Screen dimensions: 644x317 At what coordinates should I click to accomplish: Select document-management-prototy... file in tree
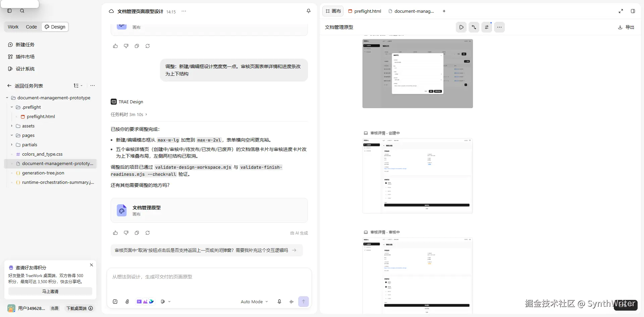coord(50,163)
